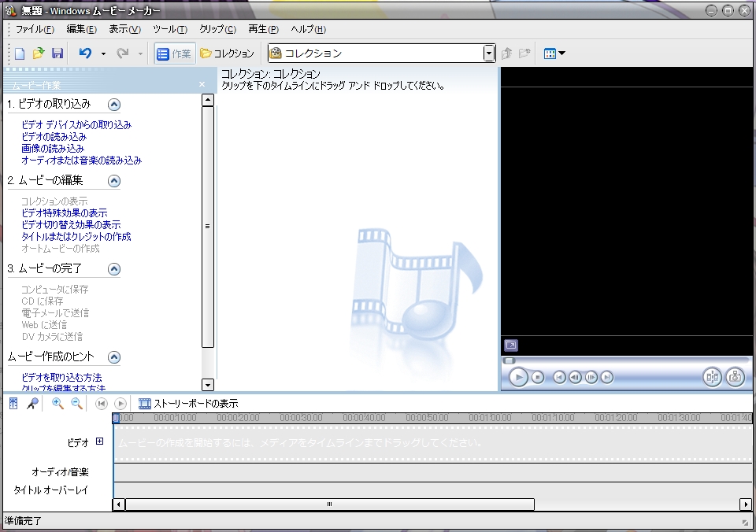
Task: Collapse the ムービー作成のヒント section
Action: [x=113, y=357]
